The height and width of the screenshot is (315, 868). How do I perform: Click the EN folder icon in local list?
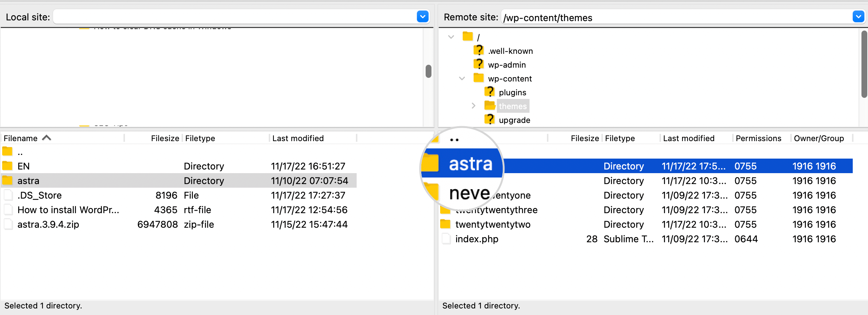pos(7,166)
